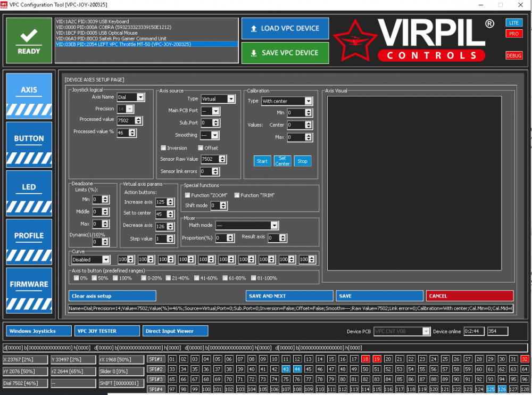Check the 0-20% axis-to-button range
Image resolution: width=532 pixels, height=395 pixels.
point(144,278)
